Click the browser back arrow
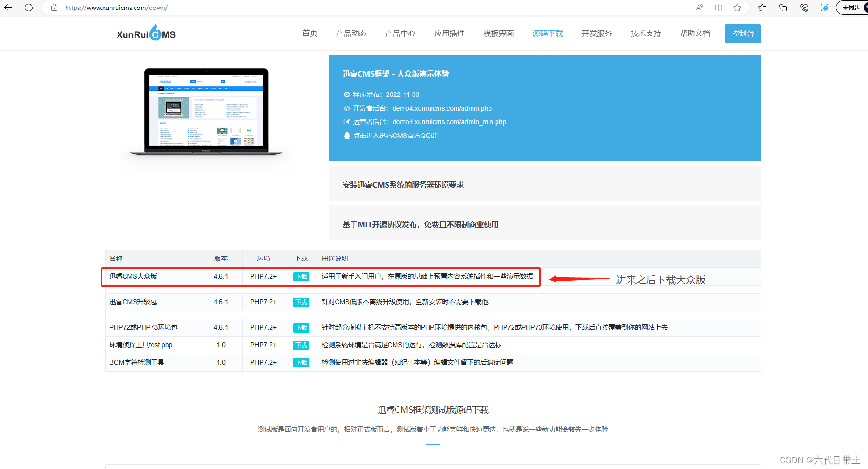 click(8, 8)
